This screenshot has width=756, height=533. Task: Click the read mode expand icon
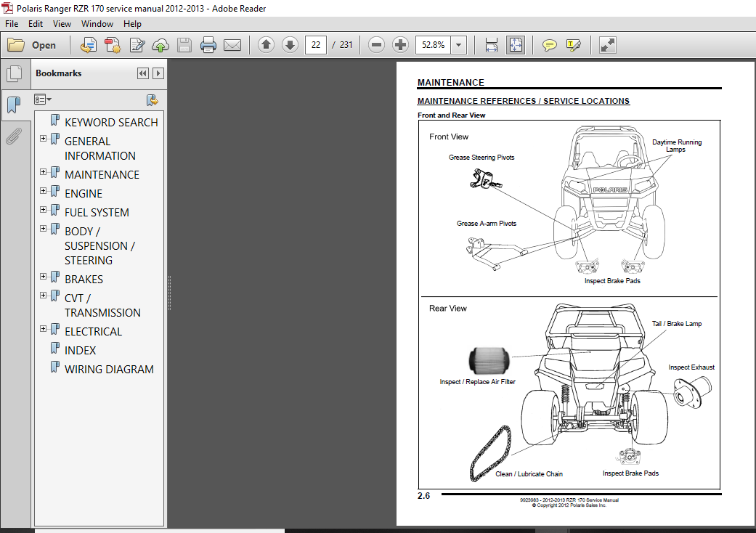pos(608,45)
